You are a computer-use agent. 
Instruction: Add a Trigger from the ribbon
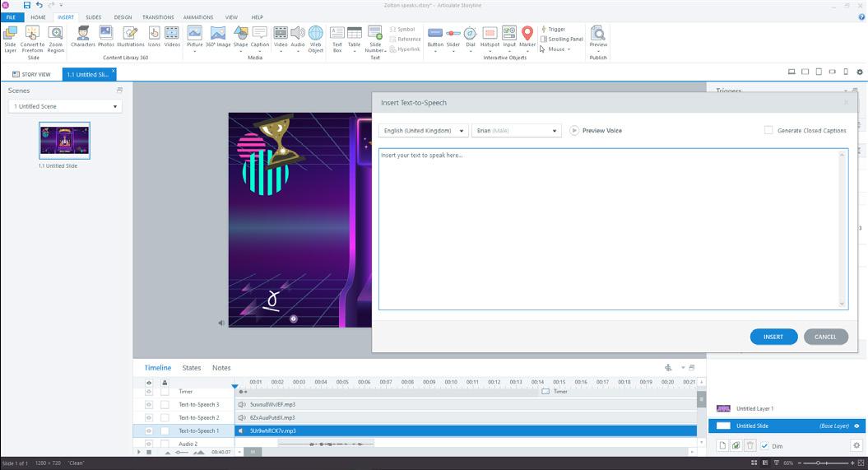[x=553, y=30]
